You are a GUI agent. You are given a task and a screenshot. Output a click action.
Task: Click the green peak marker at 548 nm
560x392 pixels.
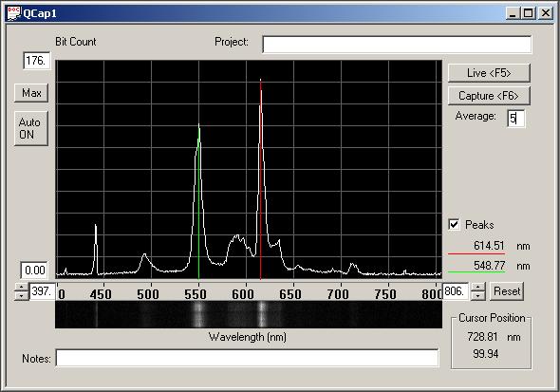click(199, 203)
